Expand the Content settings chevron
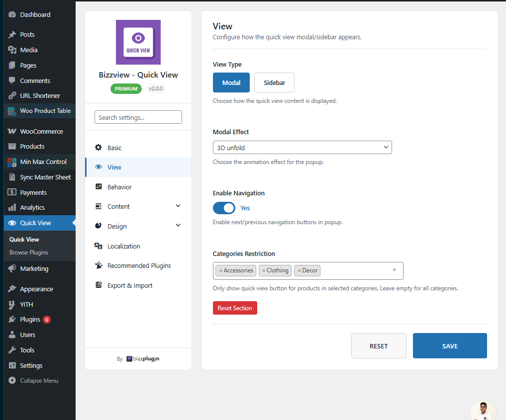 tap(178, 206)
